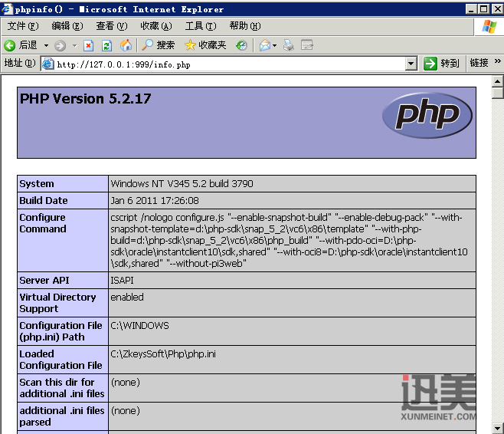Click the scrollbar down arrow
The image size is (504, 434).
coord(498,428)
